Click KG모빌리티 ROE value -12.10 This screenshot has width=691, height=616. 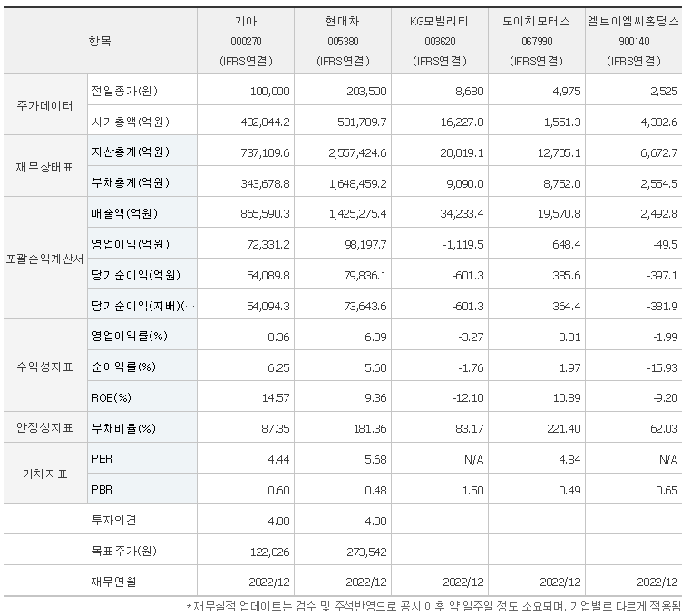tap(469, 398)
